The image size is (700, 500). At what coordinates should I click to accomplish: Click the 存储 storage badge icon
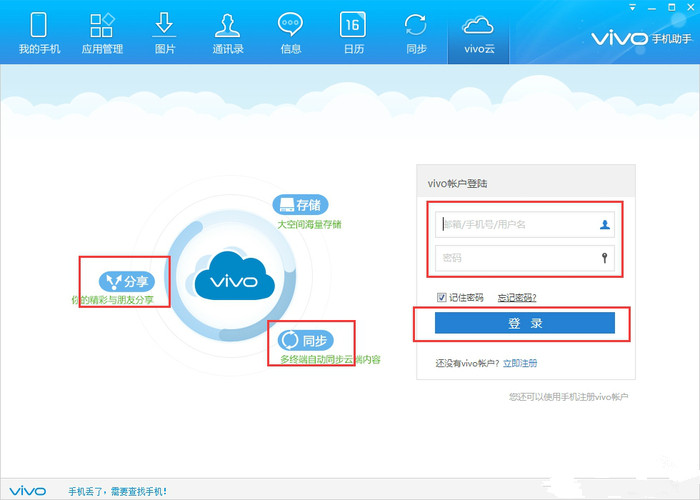pyautogui.click(x=300, y=205)
